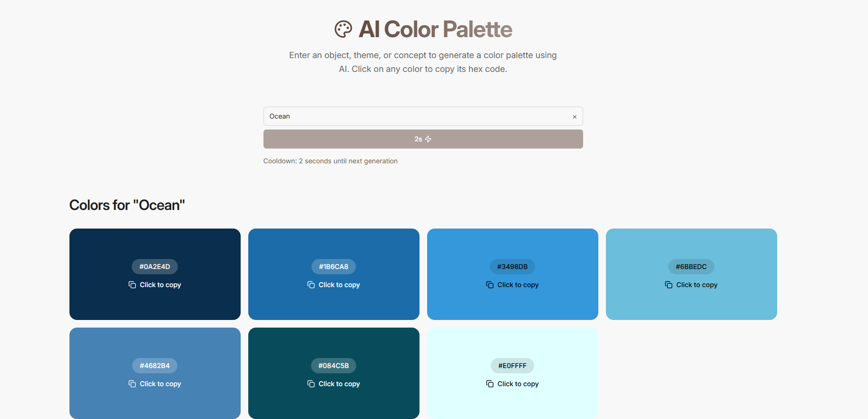Copy the light cyan #E0FFFF swatch
The height and width of the screenshot is (419, 868).
pyautogui.click(x=512, y=373)
